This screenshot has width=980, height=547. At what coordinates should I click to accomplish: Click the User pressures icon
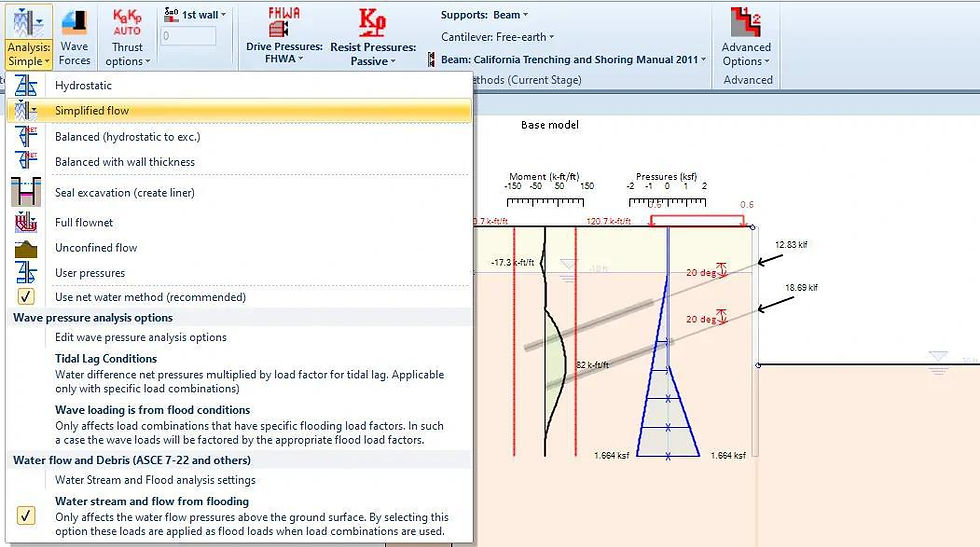[26, 273]
